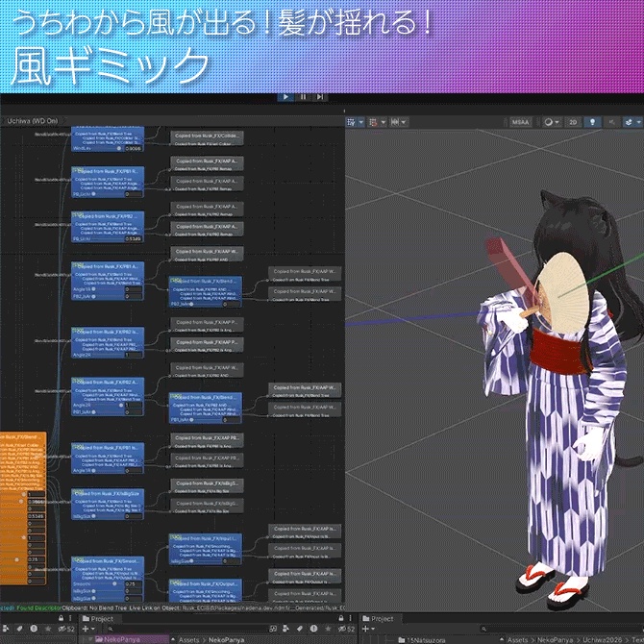Open snap increment dropdown arrow

pyautogui.click(x=404, y=122)
